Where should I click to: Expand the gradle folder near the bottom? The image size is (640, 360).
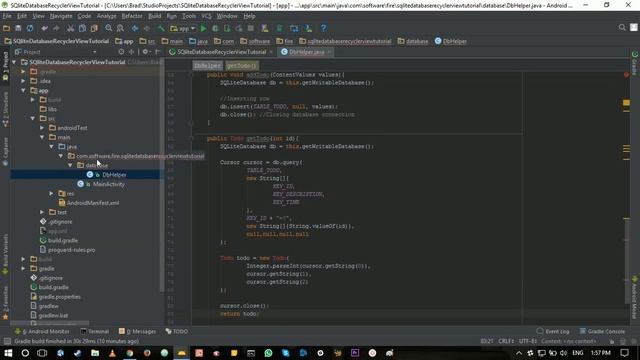[24, 269]
